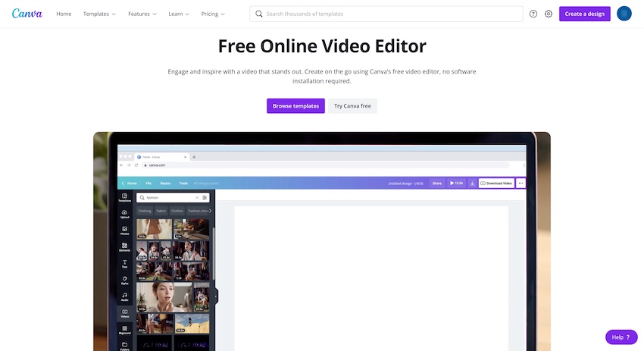Viewport: 644px width, 351px height.
Task: Select the Audio icon in editor sidebar
Action: [124, 296]
